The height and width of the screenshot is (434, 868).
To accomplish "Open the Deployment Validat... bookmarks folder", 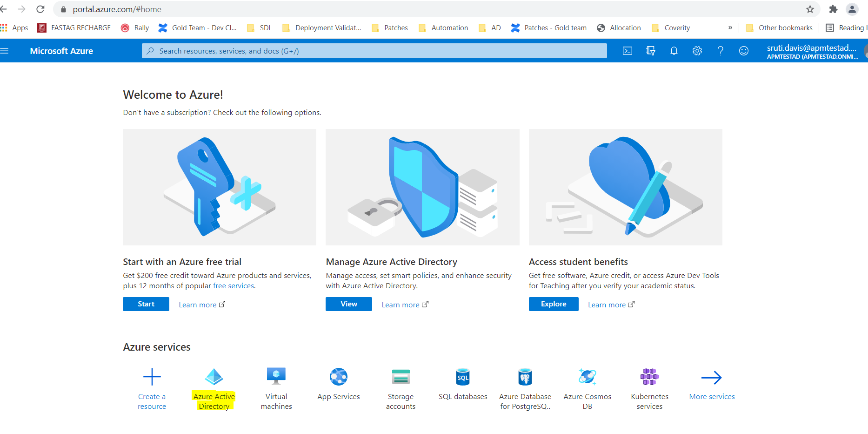I will 322,28.
